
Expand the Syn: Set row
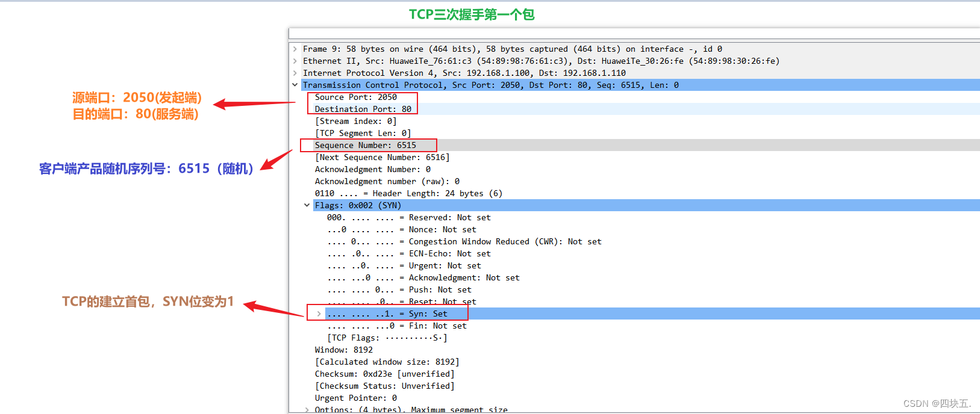(x=319, y=314)
